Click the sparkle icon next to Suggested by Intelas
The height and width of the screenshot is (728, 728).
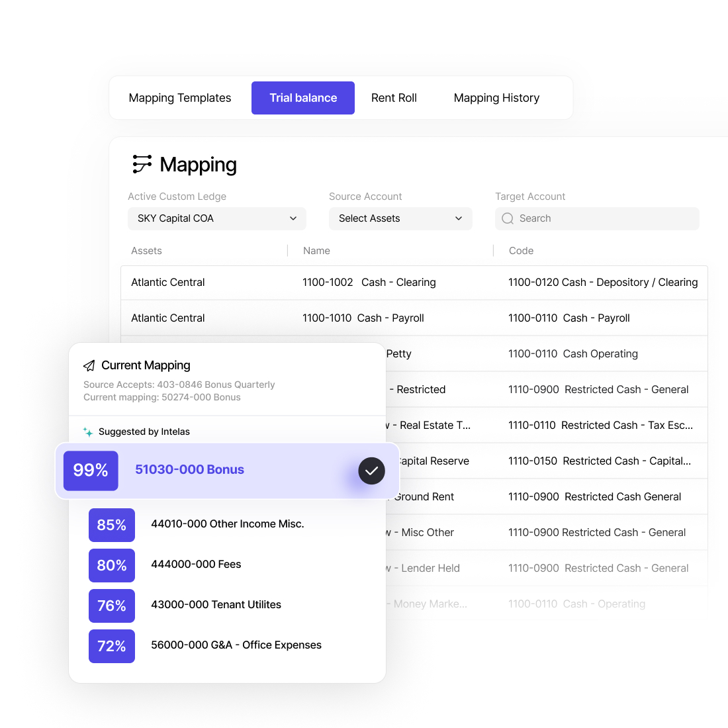[x=87, y=432]
